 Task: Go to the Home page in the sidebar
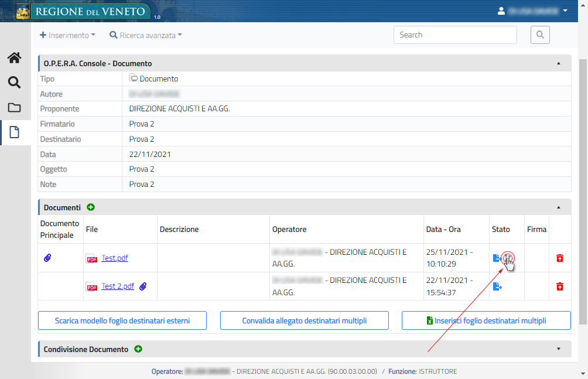(x=14, y=57)
